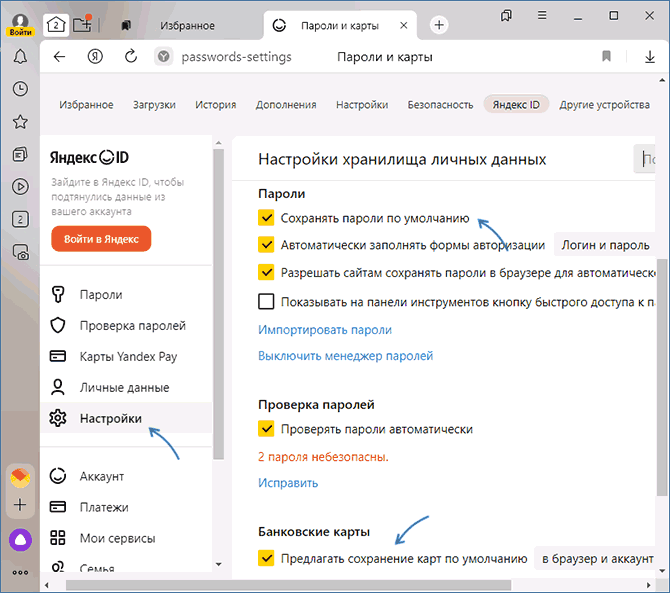Click the Войти в Яндекс button

[101, 239]
